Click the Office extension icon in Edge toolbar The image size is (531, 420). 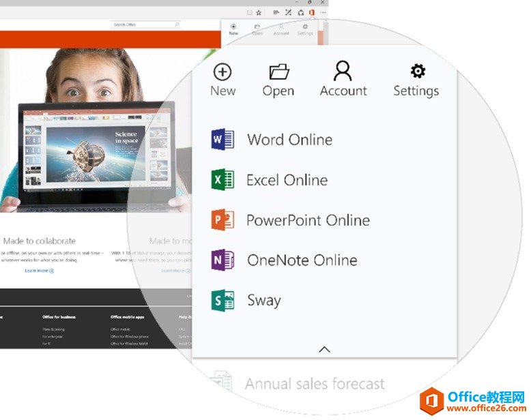click(x=311, y=12)
